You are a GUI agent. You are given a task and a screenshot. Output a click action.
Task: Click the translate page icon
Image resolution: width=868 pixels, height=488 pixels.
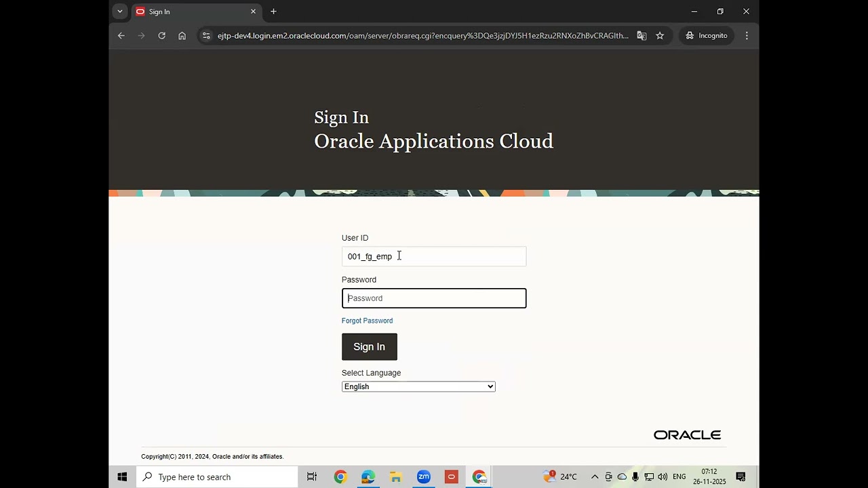(642, 35)
